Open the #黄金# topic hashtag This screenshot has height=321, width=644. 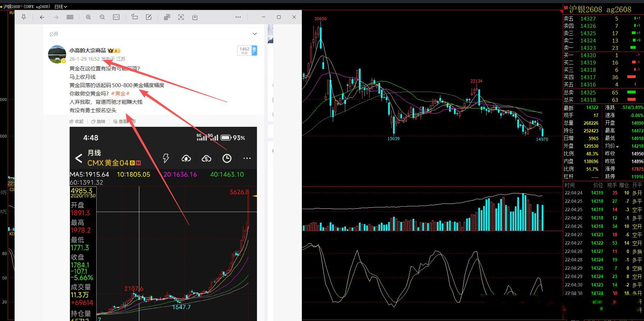coord(120,93)
